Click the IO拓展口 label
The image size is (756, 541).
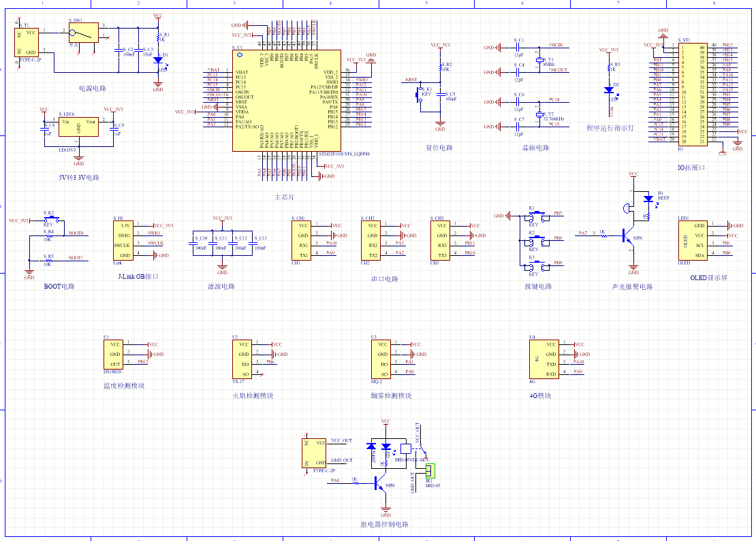(691, 167)
